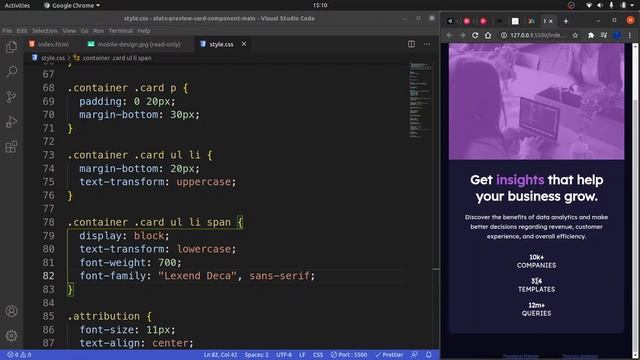Viewport: 640px width, 360px height.
Task: Split the editor to the right
Action: [411, 44]
